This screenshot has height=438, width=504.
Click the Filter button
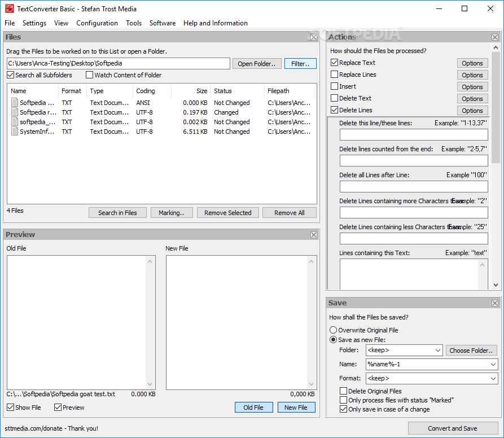click(x=300, y=64)
